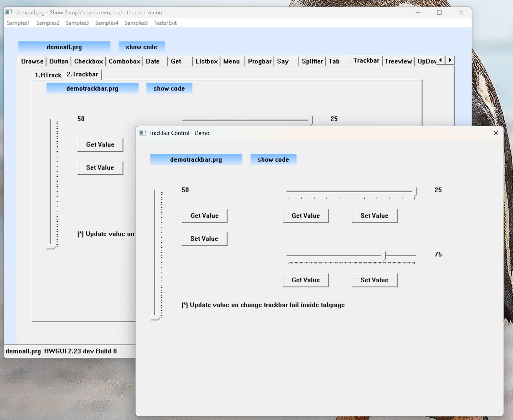This screenshot has height=420, width=513.
Task: Select the 2.Trackbar sub-tab
Action: click(82, 74)
